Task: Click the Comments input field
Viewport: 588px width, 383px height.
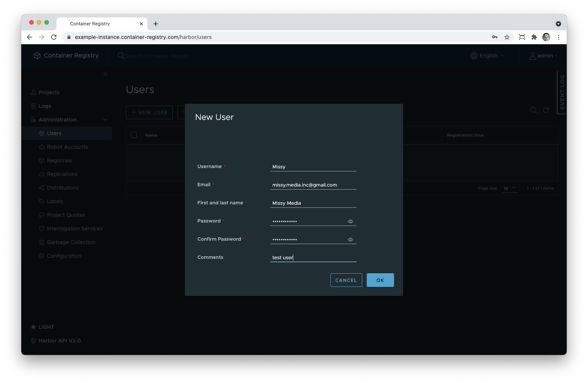Action: click(x=313, y=257)
